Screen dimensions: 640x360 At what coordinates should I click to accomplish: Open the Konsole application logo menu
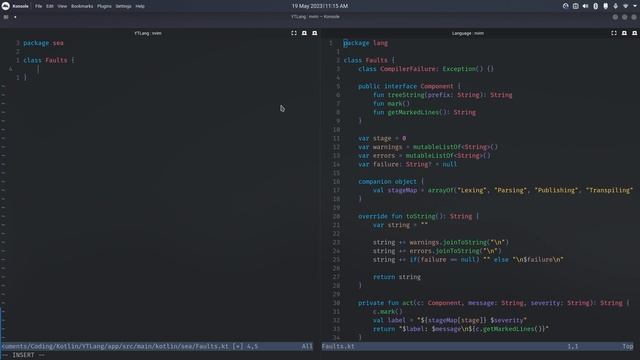6,6
